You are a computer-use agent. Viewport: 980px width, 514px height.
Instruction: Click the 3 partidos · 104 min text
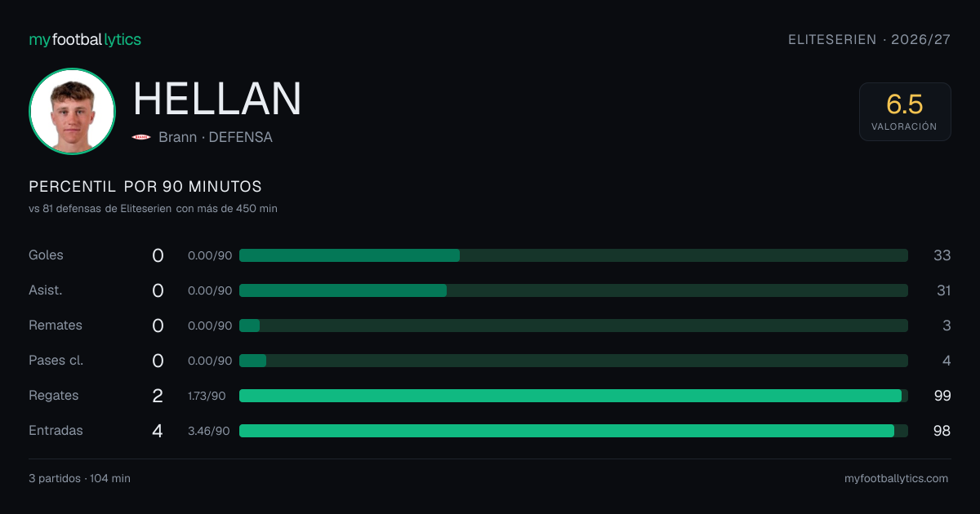pyautogui.click(x=79, y=479)
